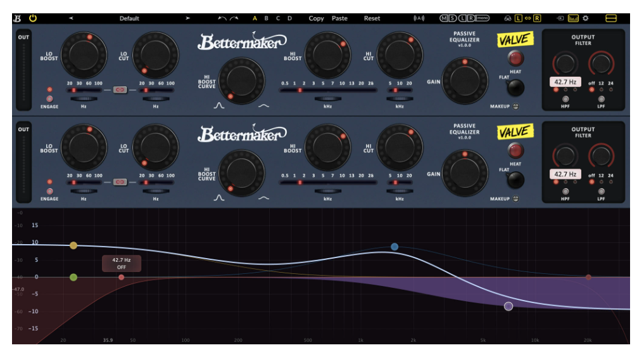Toggle the yellow channel link icon
This screenshot has width=644, height=357.
527,18
